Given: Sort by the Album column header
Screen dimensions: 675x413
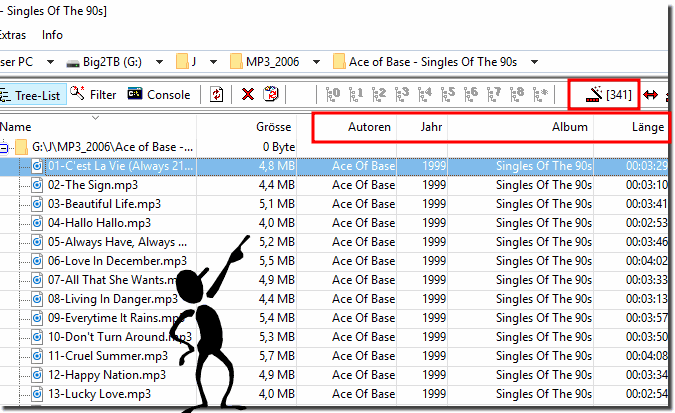Looking at the screenshot, I should [x=521, y=127].
